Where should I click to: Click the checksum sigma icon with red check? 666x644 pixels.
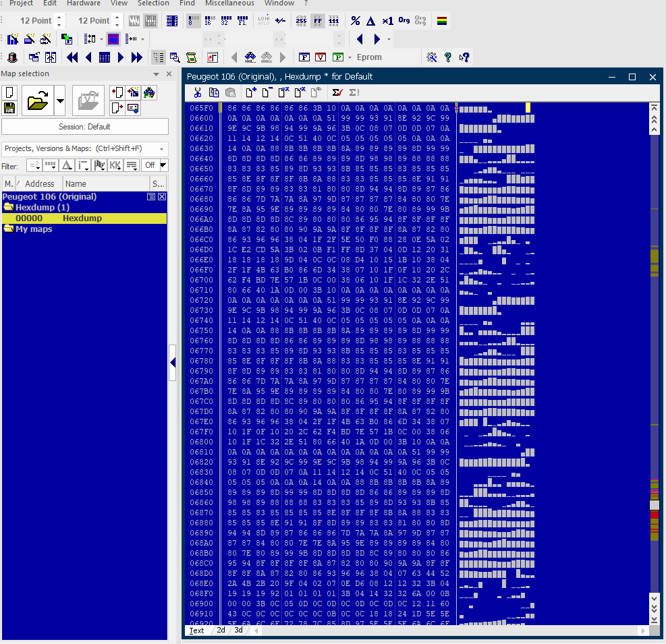tap(337, 92)
